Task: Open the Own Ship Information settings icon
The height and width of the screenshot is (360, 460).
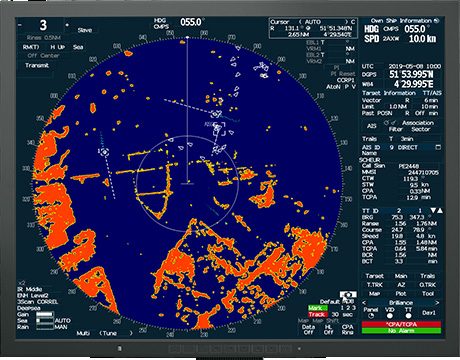Action: (x=437, y=21)
